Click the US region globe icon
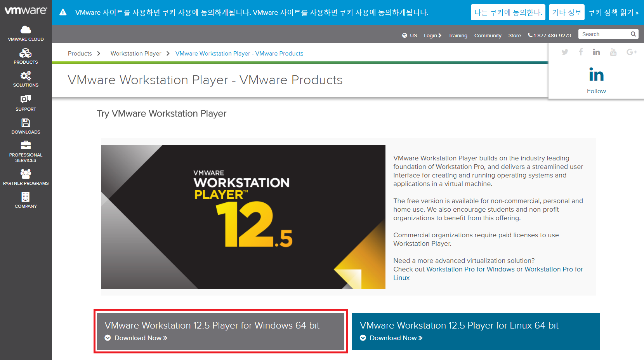The width and height of the screenshot is (644, 360). point(404,35)
